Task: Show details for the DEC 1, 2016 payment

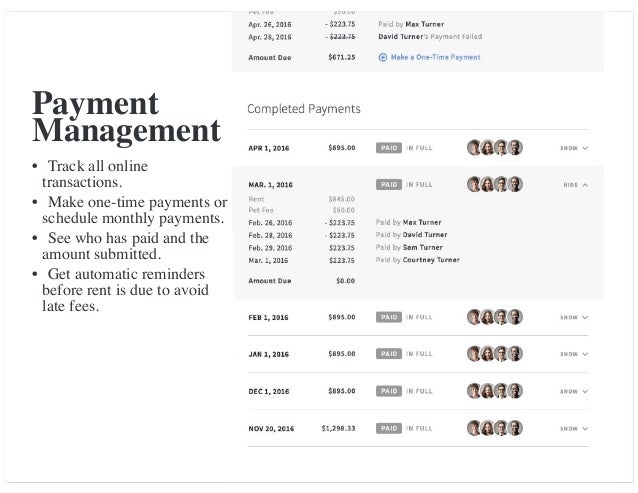Action: pos(574,391)
